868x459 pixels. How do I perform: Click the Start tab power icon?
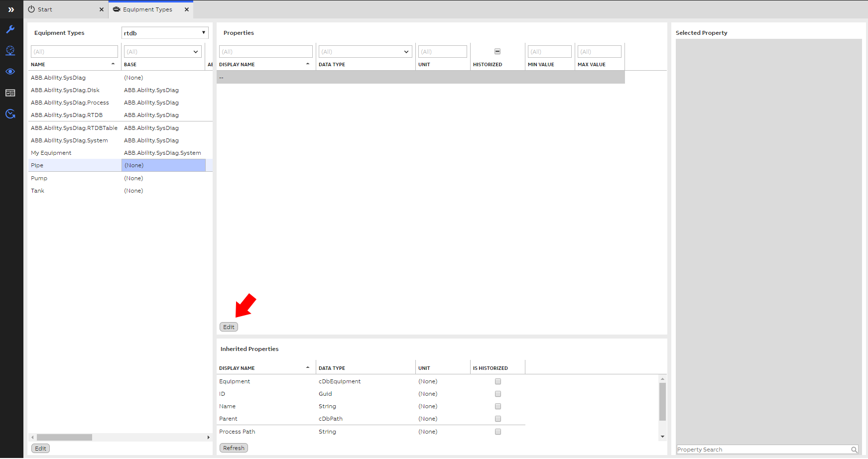(31, 9)
